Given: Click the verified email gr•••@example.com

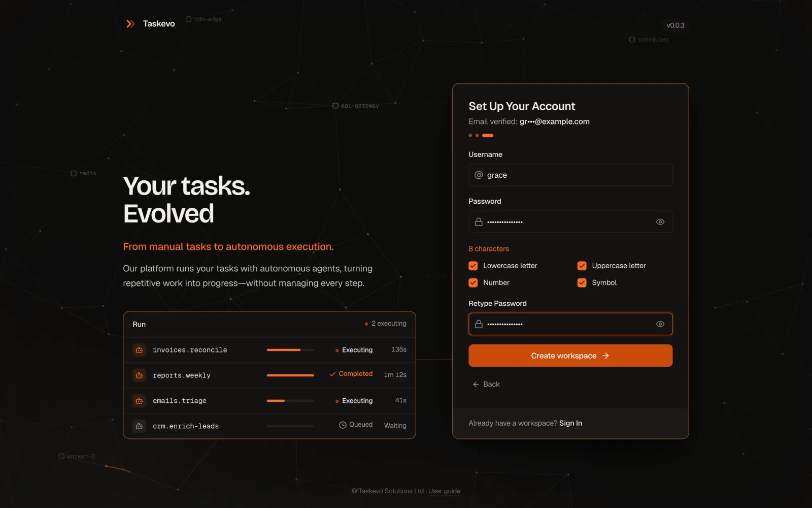Looking at the screenshot, I should tap(555, 121).
